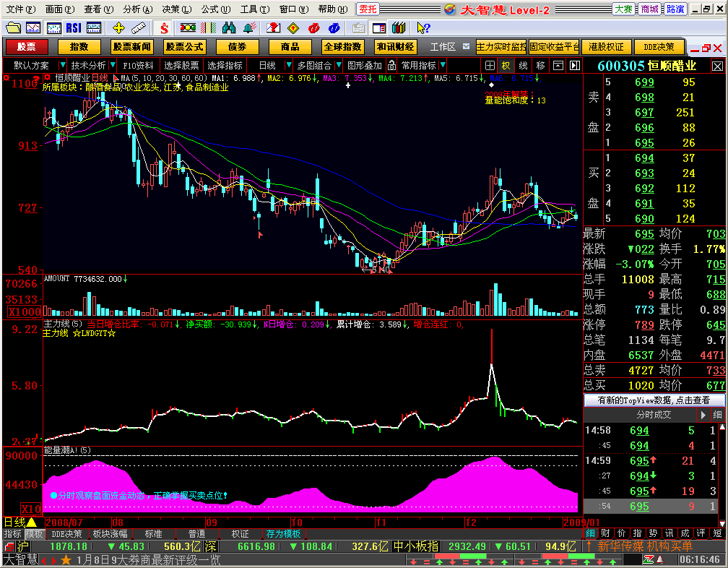The height and width of the screenshot is (568, 728).
Task: Click the red circular logo icon
Action: point(314,28)
